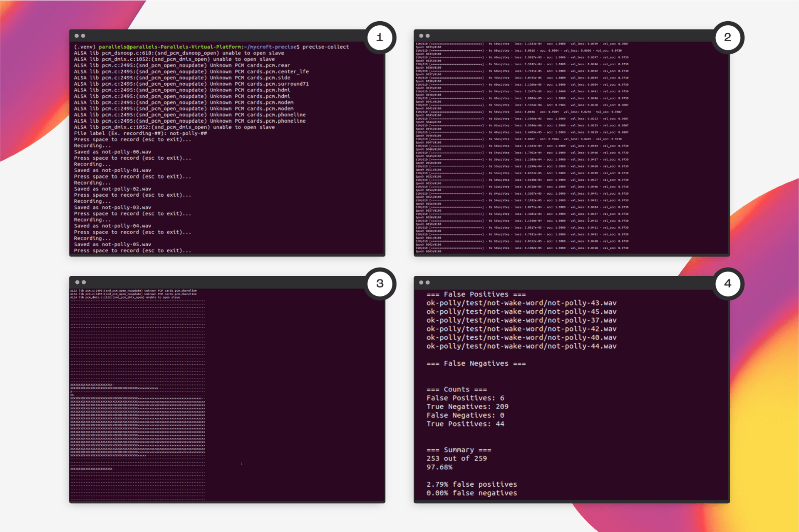799x532 pixels.
Task: Click the '=== False Positives ===' heading
Action: point(476,294)
